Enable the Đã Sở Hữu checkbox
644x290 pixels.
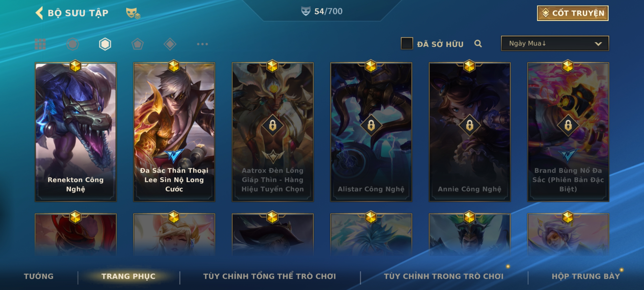pyautogui.click(x=407, y=44)
